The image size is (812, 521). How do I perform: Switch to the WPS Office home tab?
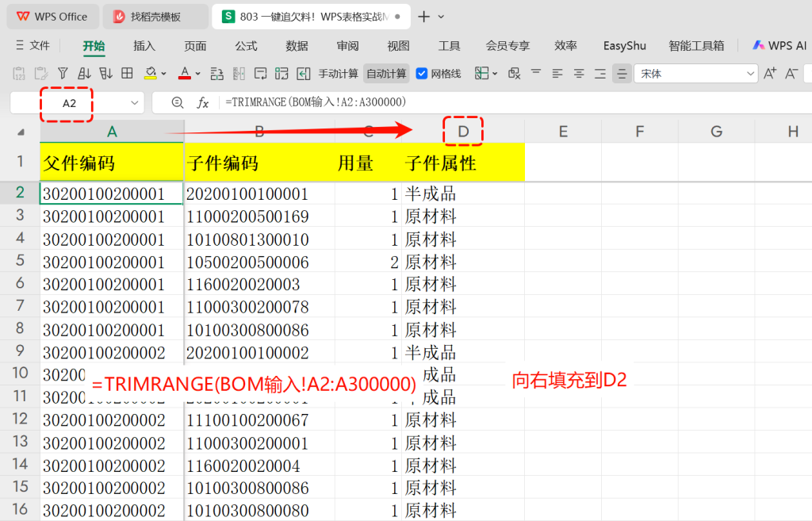(52, 17)
